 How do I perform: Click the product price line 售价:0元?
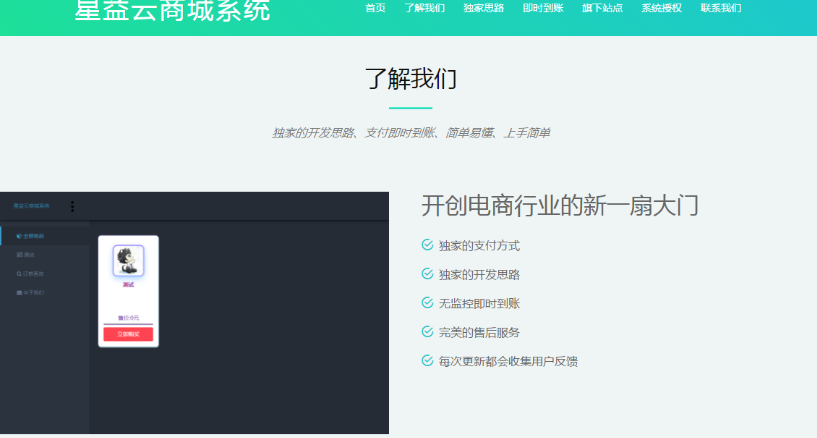pos(128,318)
